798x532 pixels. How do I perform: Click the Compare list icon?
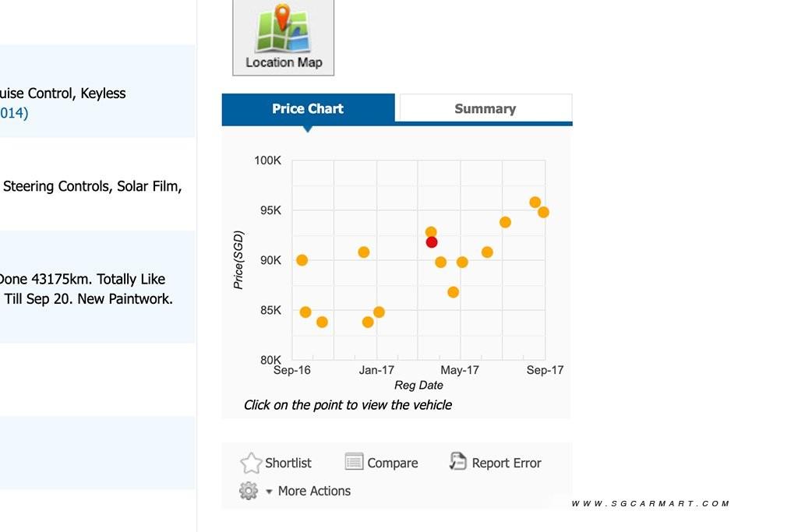pyautogui.click(x=354, y=463)
